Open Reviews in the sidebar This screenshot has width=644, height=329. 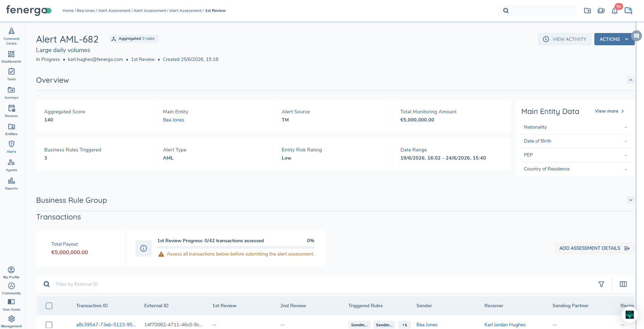(12, 111)
